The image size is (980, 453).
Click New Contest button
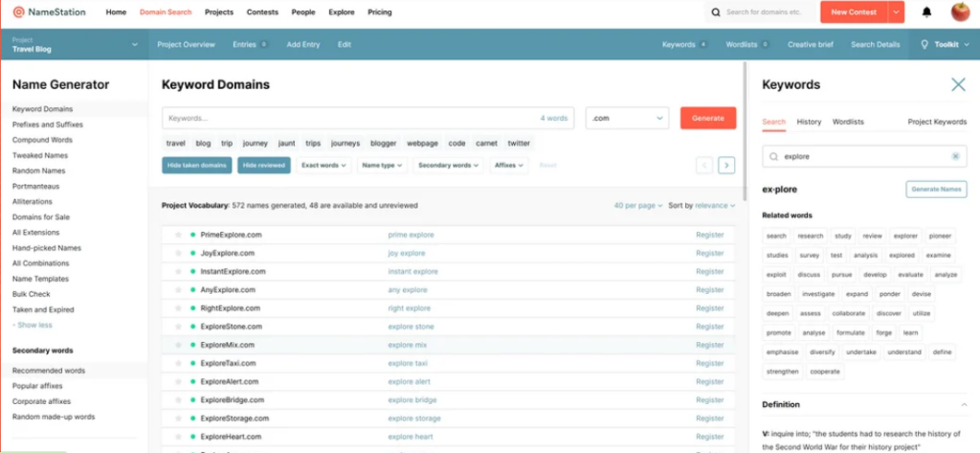pos(854,11)
